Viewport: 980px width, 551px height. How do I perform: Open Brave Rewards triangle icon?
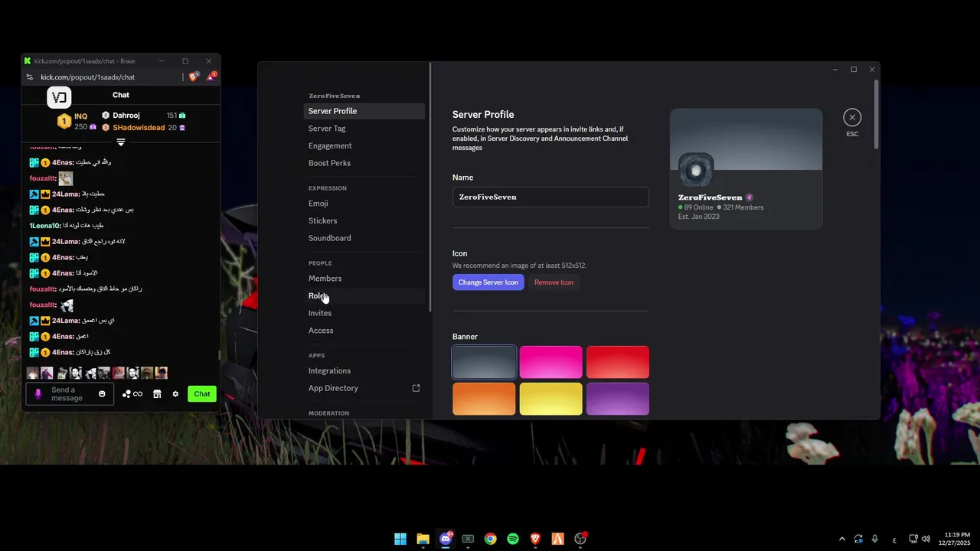click(211, 77)
